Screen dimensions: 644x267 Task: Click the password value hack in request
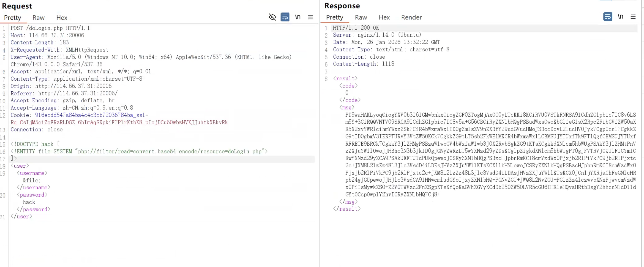(x=29, y=202)
